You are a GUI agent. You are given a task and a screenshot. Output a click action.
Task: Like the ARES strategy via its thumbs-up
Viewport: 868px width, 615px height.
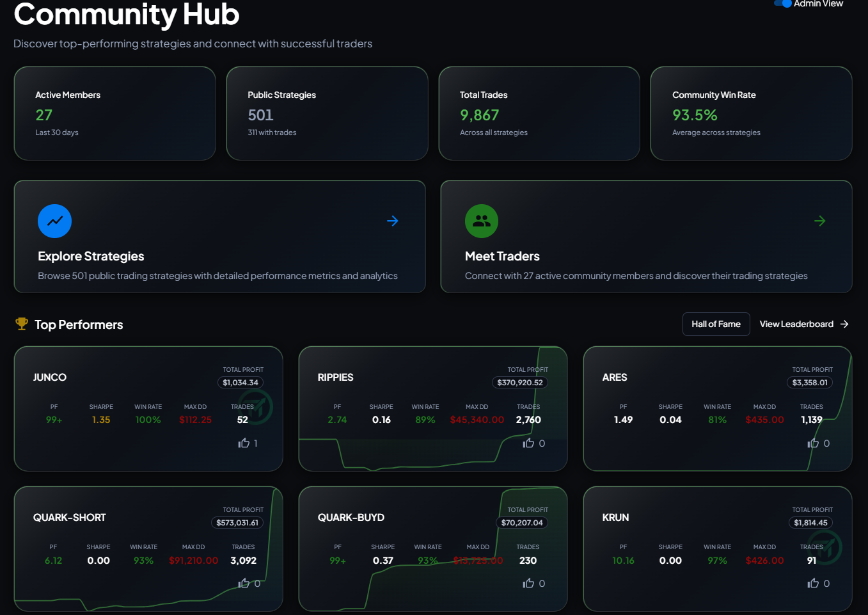click(814, 443)
